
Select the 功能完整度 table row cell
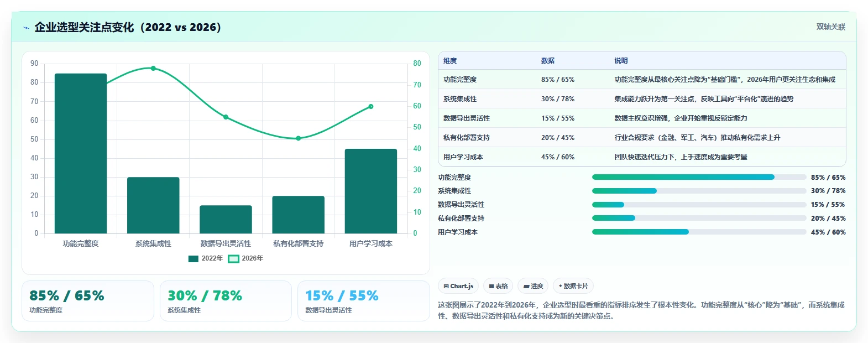click(460, 80)
